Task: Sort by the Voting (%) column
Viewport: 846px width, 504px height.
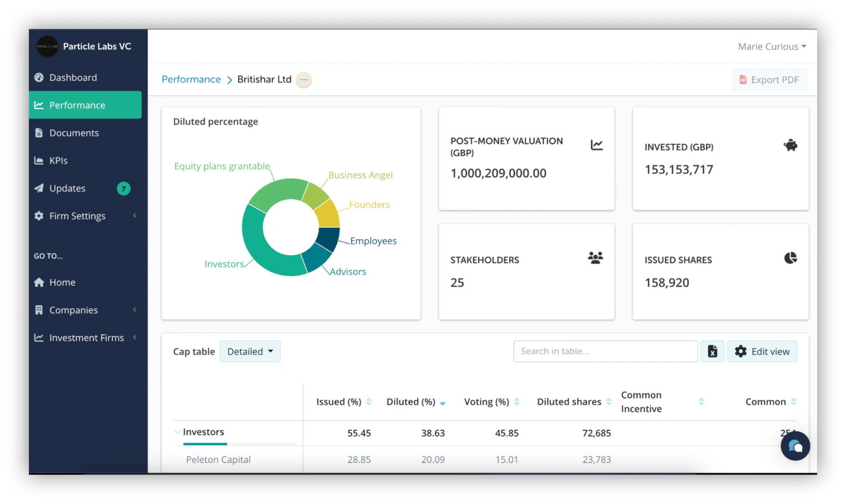Action: point(517,402)
